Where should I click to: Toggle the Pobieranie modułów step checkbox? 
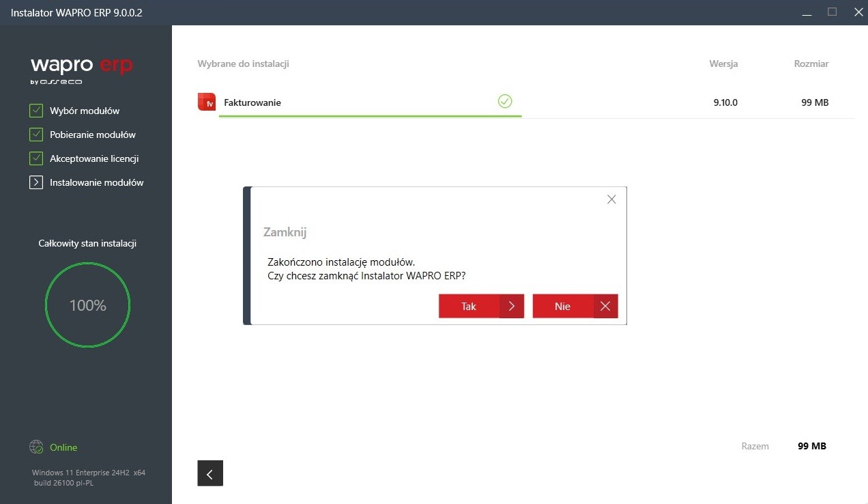click(x=35, y=134)
